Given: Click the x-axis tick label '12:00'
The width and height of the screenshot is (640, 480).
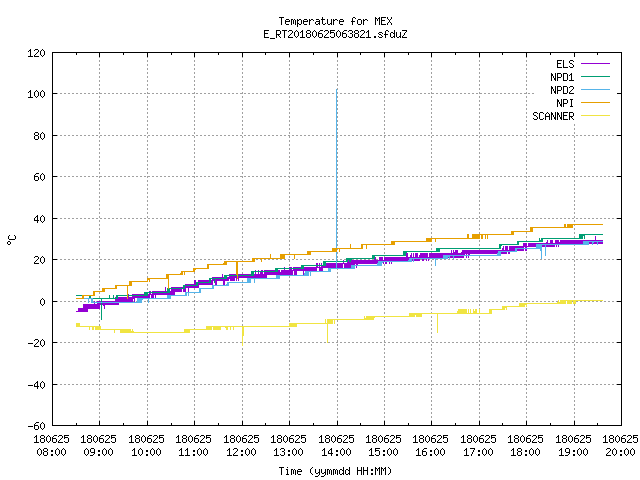Looking at the screenshot, I should coord(241,452).
